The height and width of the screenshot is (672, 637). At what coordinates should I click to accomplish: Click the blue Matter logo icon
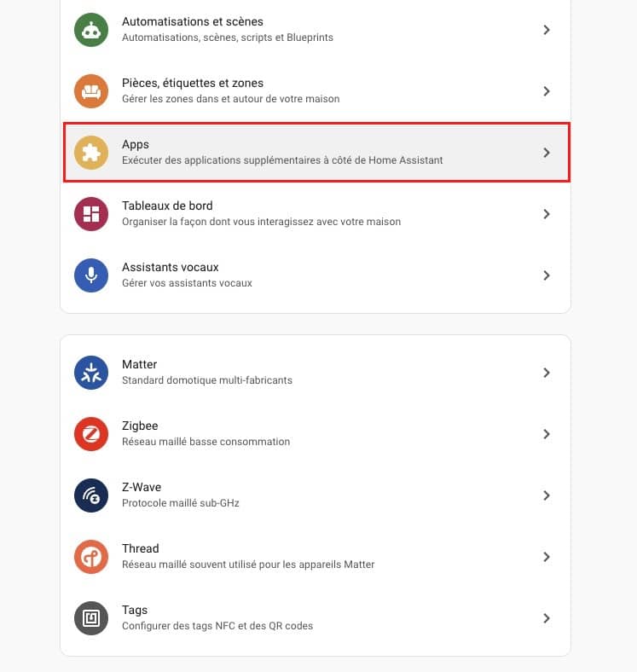click(x=90, y=373)
